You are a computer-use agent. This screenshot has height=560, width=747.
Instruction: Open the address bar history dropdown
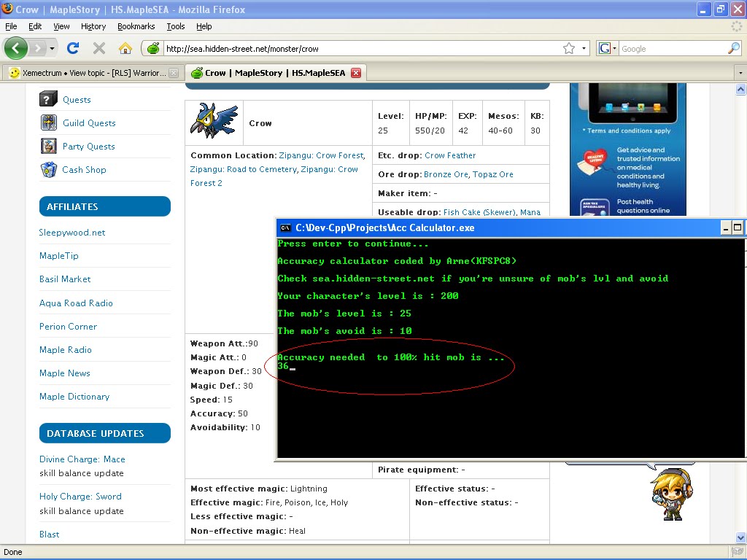pos(584,48)
